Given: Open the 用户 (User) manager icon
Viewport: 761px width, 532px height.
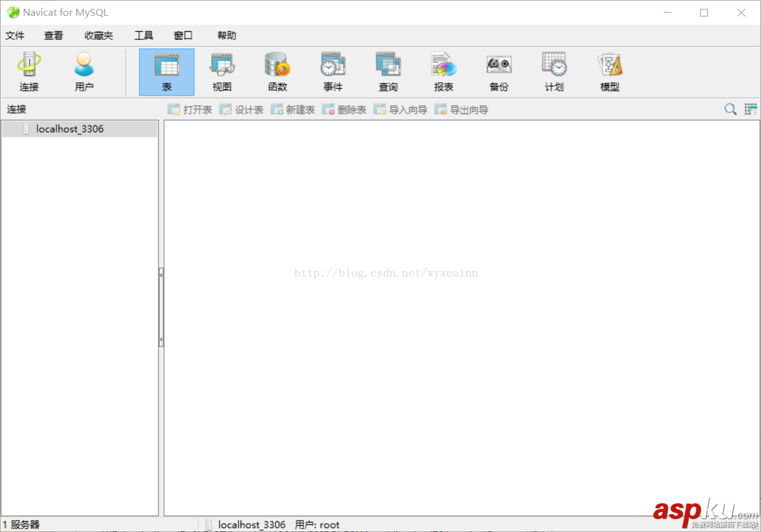Looking at the screenshot, I should pyautogui.click(x=84, y=72).
